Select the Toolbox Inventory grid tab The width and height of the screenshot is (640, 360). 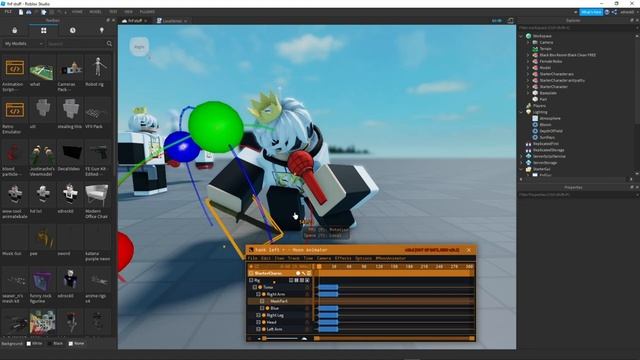pos(44,31)
